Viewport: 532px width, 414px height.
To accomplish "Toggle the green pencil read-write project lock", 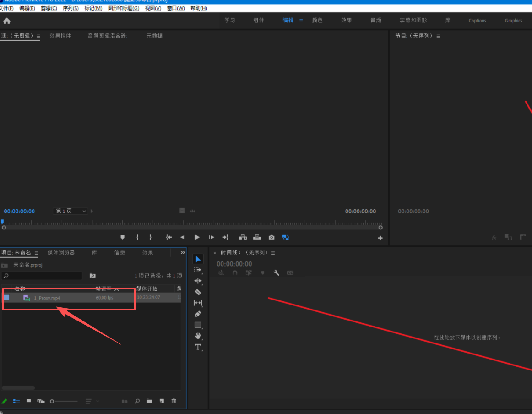I will click(x=5, y=401).
